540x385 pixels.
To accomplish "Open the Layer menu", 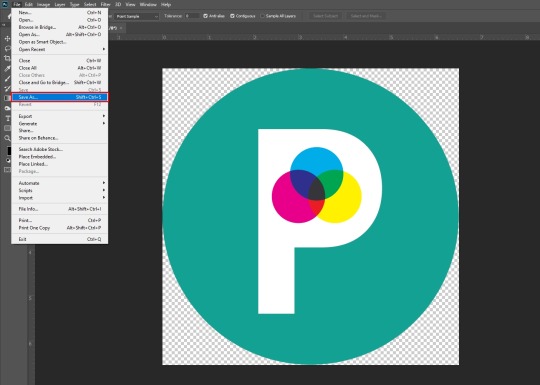I will (60, 4).
